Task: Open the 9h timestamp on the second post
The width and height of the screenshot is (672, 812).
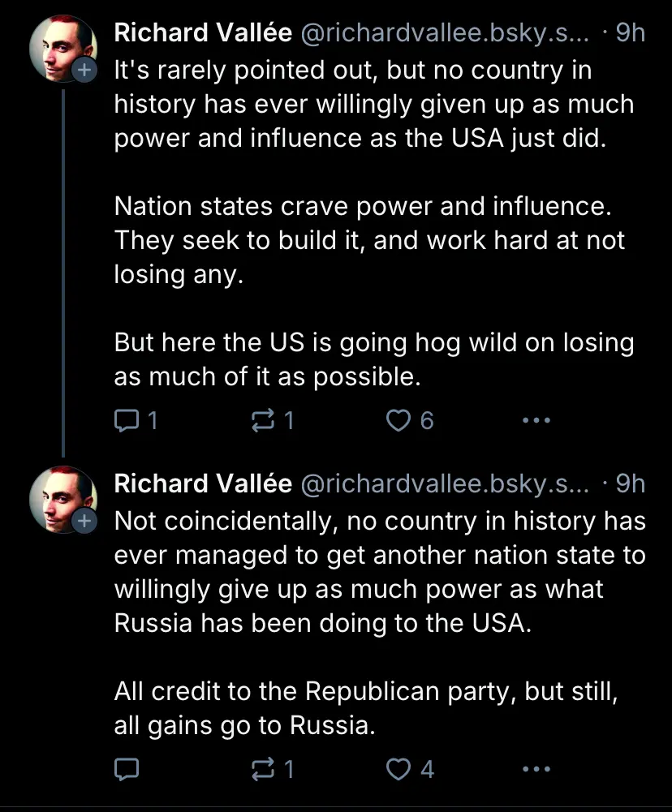Action: (x=631, y=484)
